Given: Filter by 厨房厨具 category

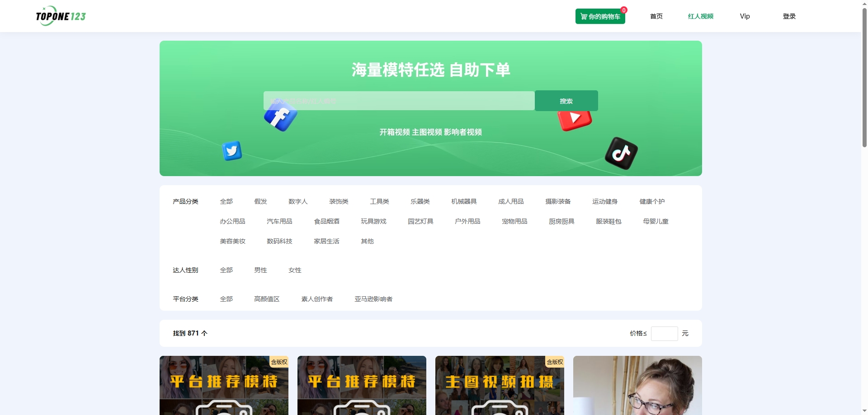Looking at the screenshot, I should point(561,221).
